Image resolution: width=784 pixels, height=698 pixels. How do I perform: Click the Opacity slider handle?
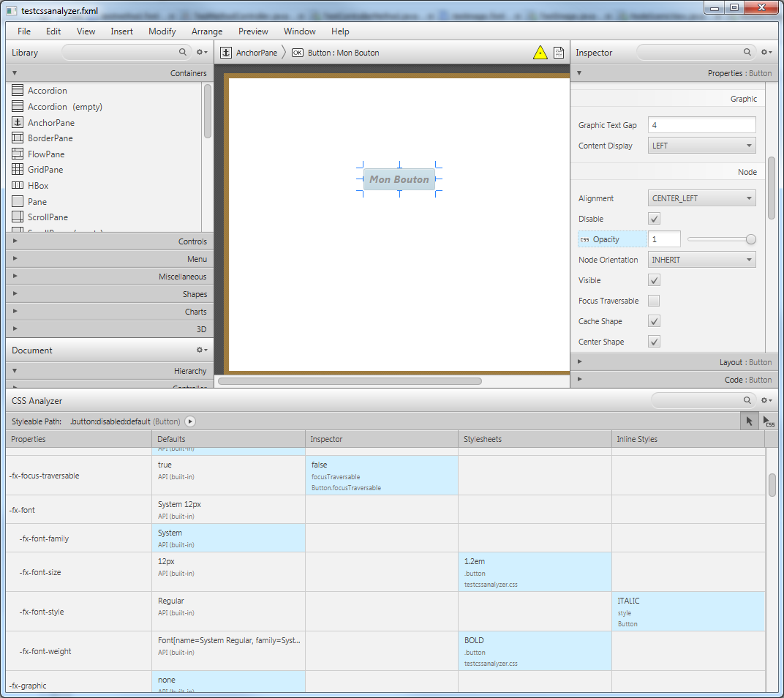pyautogui.click(x=750, y=239)
